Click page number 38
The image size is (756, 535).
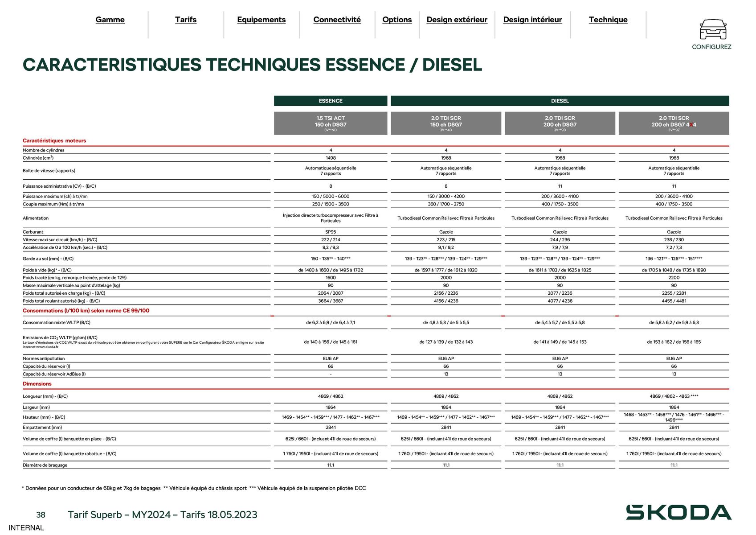[x=41, y=515]
